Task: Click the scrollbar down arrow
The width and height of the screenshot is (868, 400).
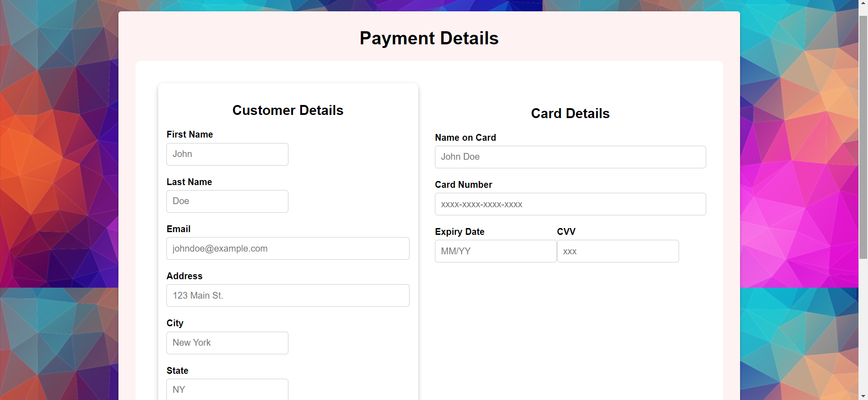Action: click(x=863, y=396)
